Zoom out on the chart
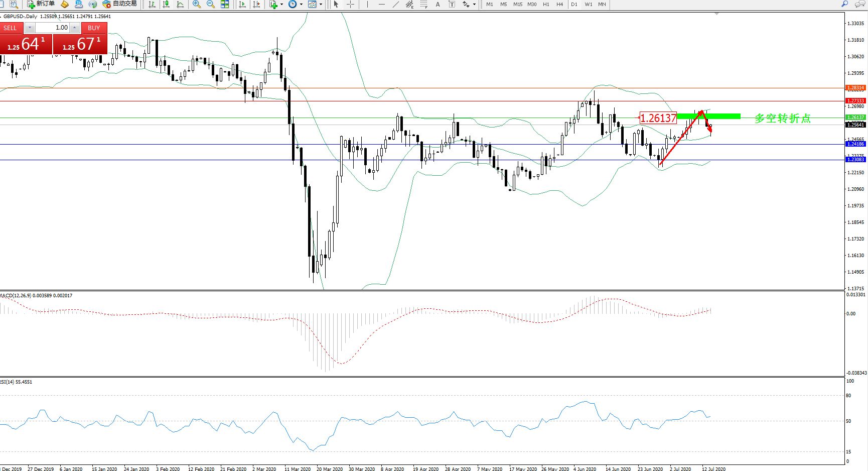The height and width of the screenshot is (471, 868). [x=211, y=4]
